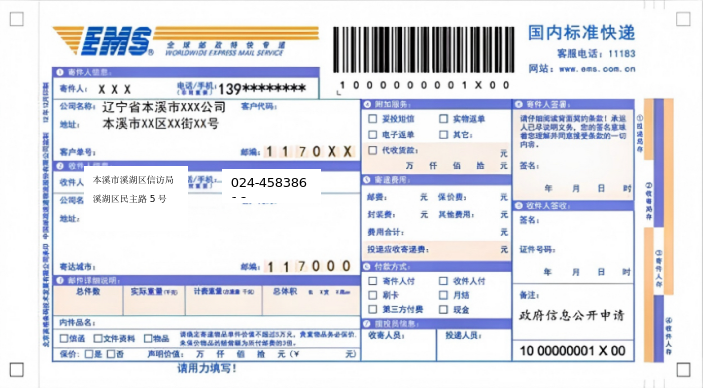
Task: Select 第三方付费 payment checkbox
Action: 373,310
